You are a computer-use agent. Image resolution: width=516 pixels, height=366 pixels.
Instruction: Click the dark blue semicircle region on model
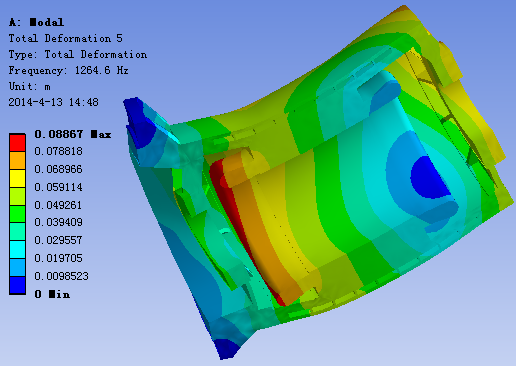point(430,178)
